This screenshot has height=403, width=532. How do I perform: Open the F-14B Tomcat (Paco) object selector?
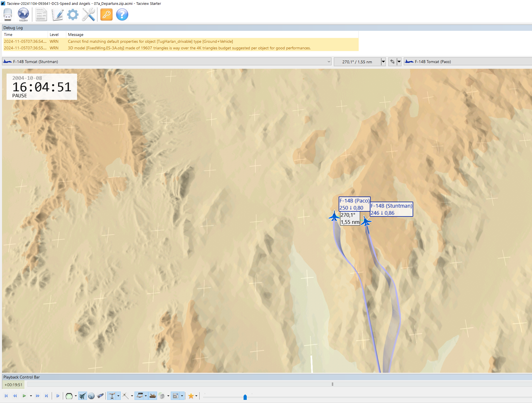pos(468,62)
